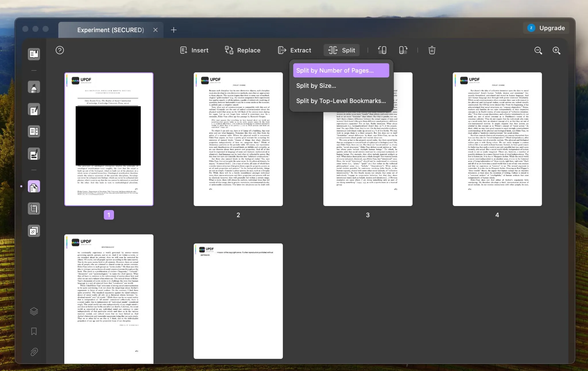Select page 5 thumbnail in second row

[x=109, y=299]
